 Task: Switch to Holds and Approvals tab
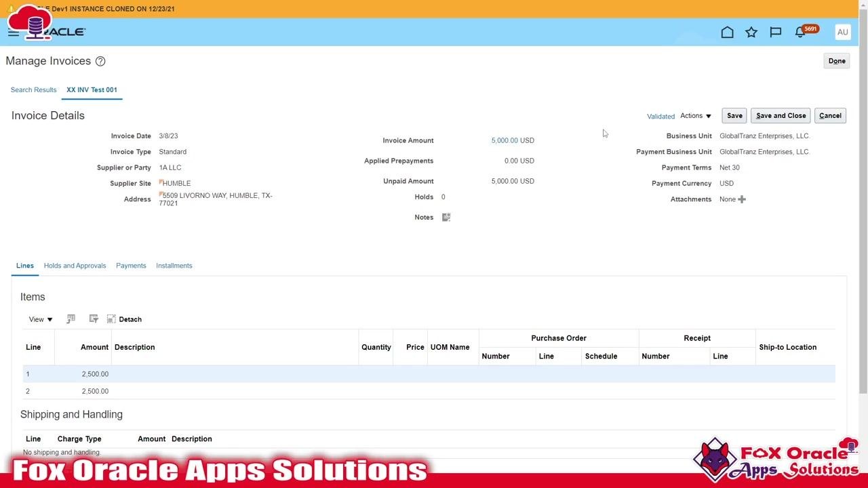[x=75, y=266]
